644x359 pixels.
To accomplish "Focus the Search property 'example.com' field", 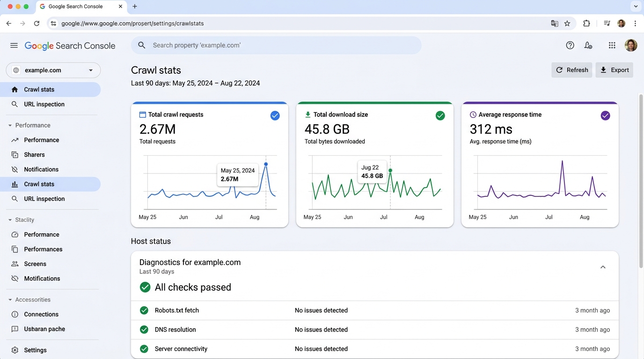I will pos(276,45).
